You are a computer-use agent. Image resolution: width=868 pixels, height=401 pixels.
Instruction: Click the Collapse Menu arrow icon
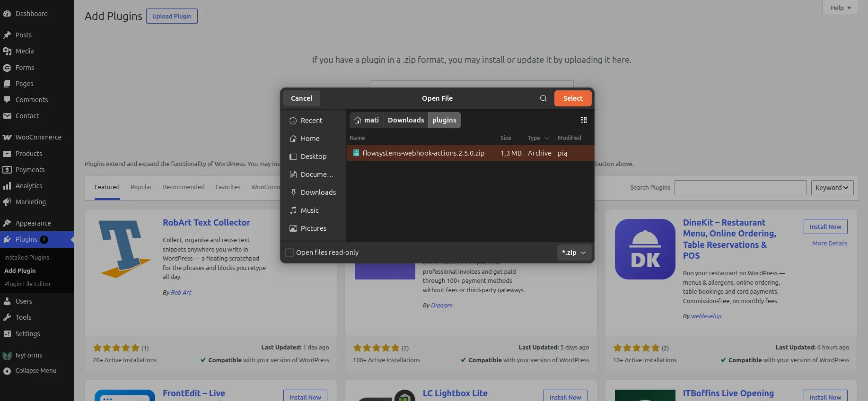click(x=7, y=371)
